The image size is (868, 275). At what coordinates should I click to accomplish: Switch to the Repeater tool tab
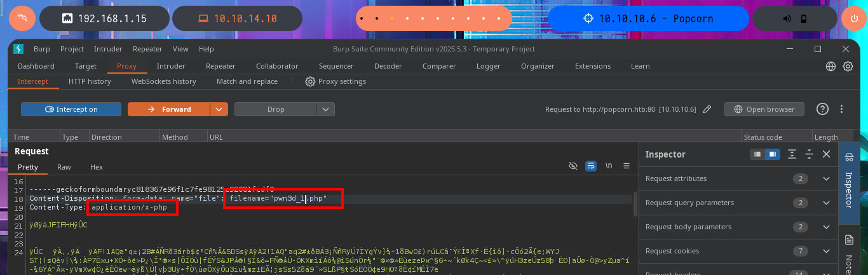220,66
